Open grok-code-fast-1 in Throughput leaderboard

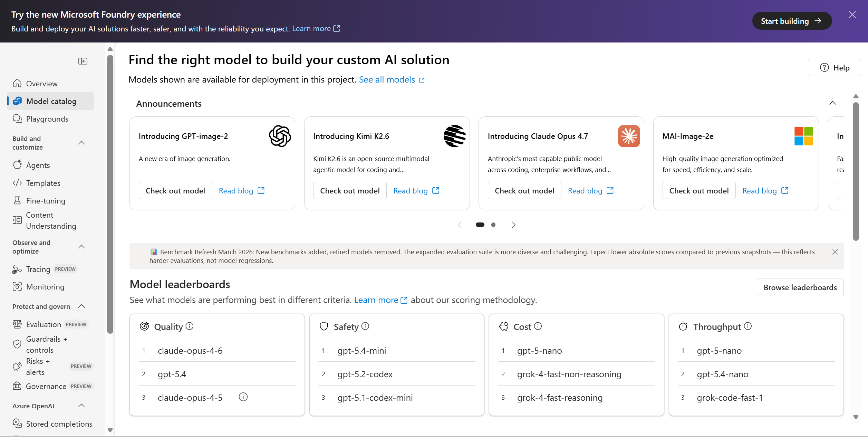730,398
